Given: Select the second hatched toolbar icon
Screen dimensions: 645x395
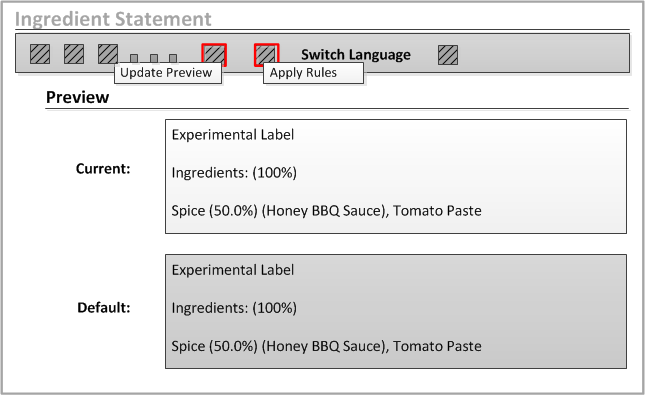Looking at the screenshot, I should (74, 54).
